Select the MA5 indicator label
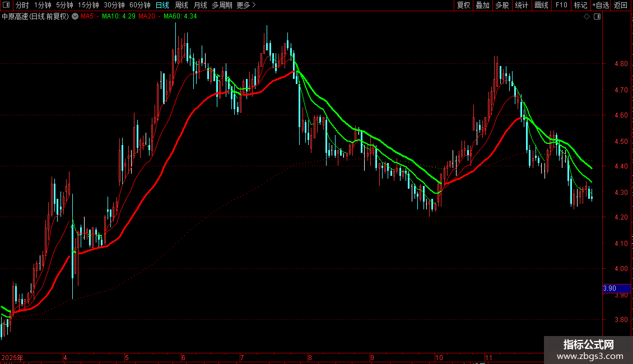The height and width of the screenshot is (364, 633). (x=90, y=16)
